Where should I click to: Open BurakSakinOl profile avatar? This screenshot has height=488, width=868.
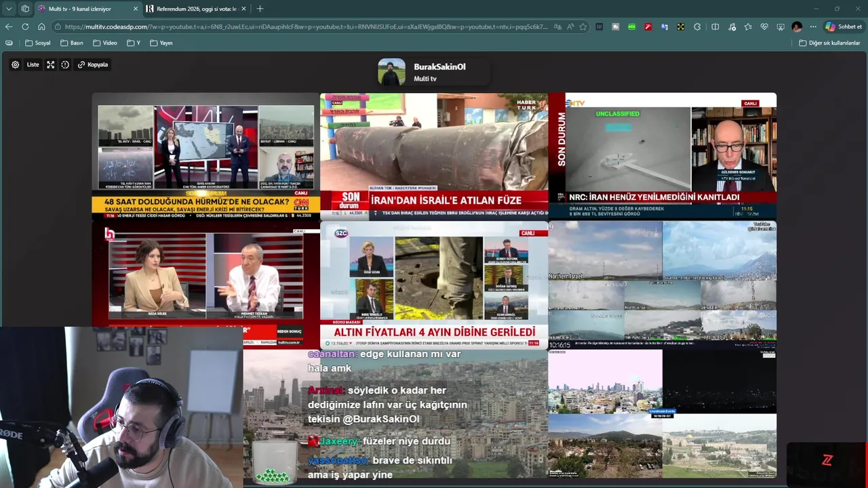point(391,72)
